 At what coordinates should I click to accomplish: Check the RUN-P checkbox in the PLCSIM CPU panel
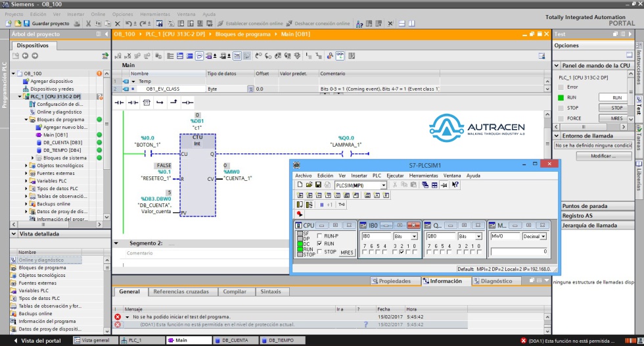(x=319, y=236)
